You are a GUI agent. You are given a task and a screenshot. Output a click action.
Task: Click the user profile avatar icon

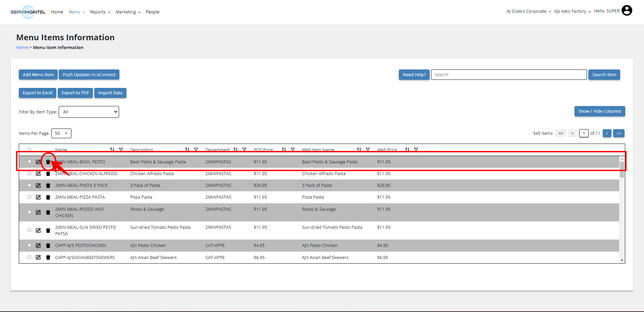tap(627, 11)
